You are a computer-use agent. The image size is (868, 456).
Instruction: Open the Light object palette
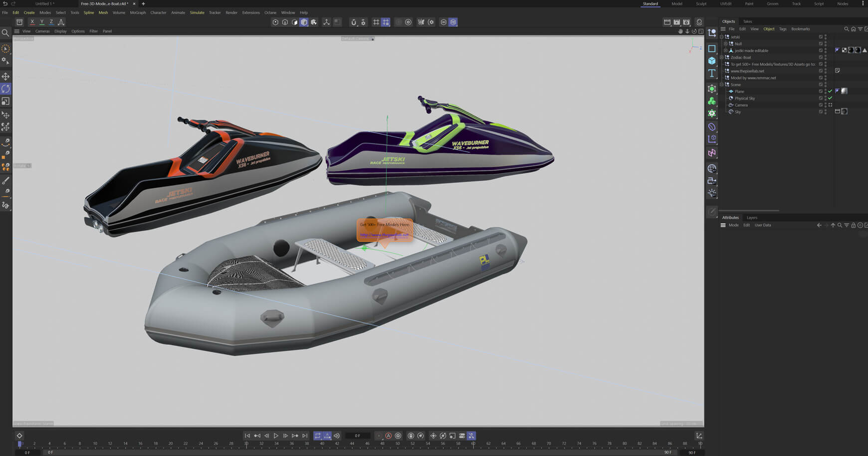click(x=712, y=193)
